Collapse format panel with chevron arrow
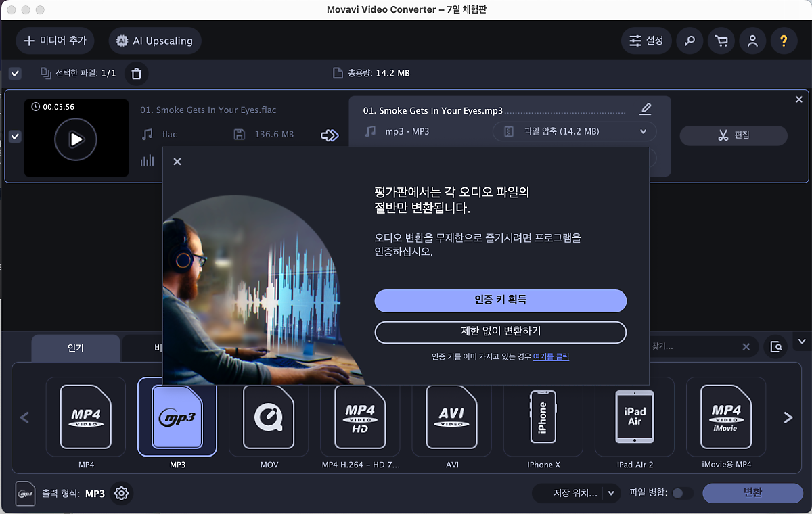This screenshot has width=812, height=514. point(803,341)
